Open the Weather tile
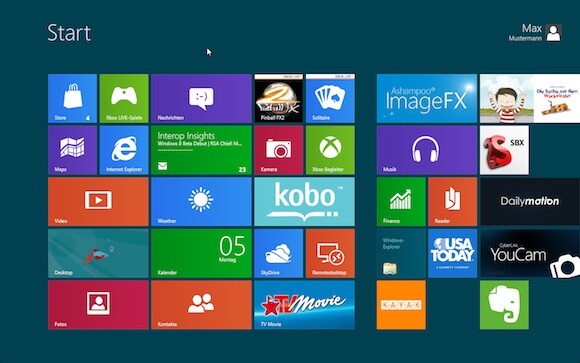 pos(201,202)
